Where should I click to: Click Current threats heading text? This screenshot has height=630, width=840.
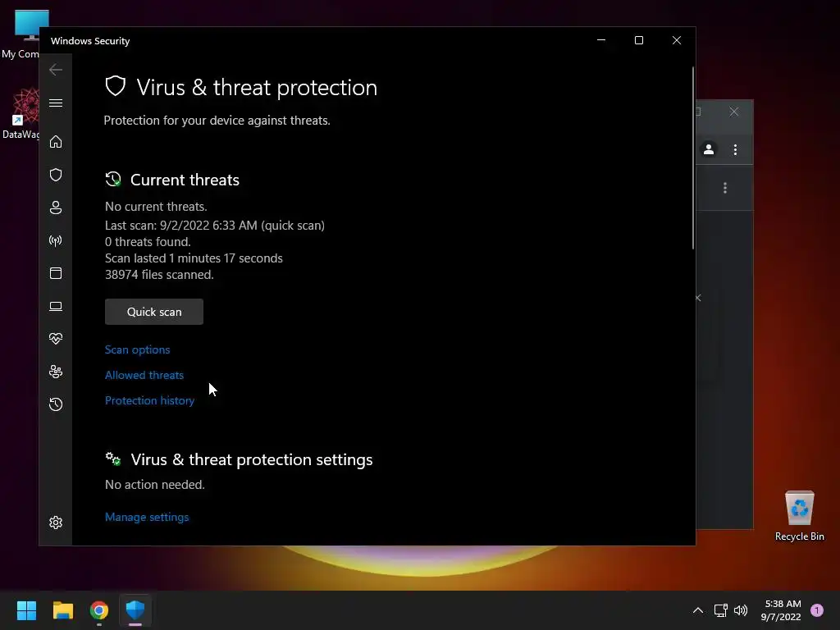185,180
